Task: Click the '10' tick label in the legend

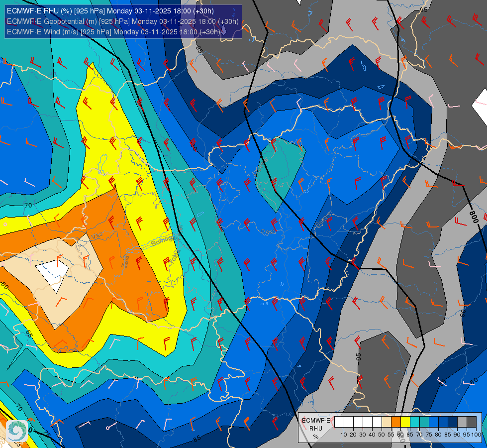Action: [344, 435]
